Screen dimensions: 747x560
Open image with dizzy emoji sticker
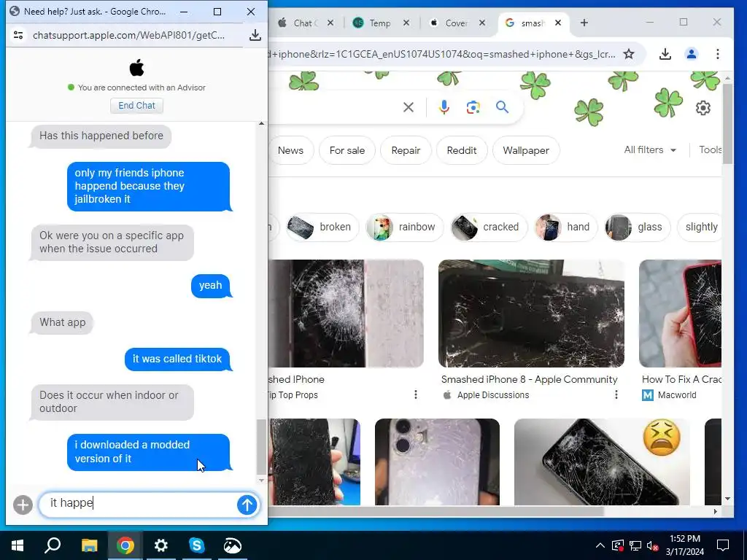click(x=602, y=462)
